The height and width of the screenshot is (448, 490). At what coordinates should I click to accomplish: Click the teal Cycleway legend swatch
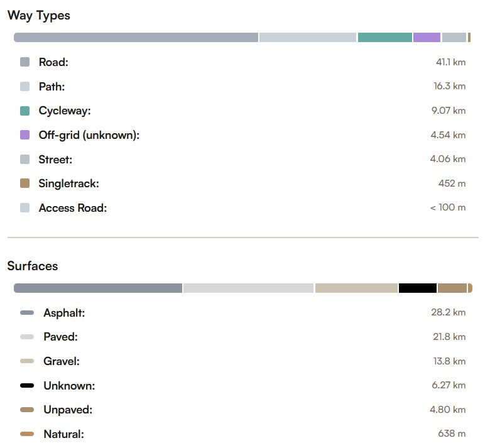(x=24, y=111)
